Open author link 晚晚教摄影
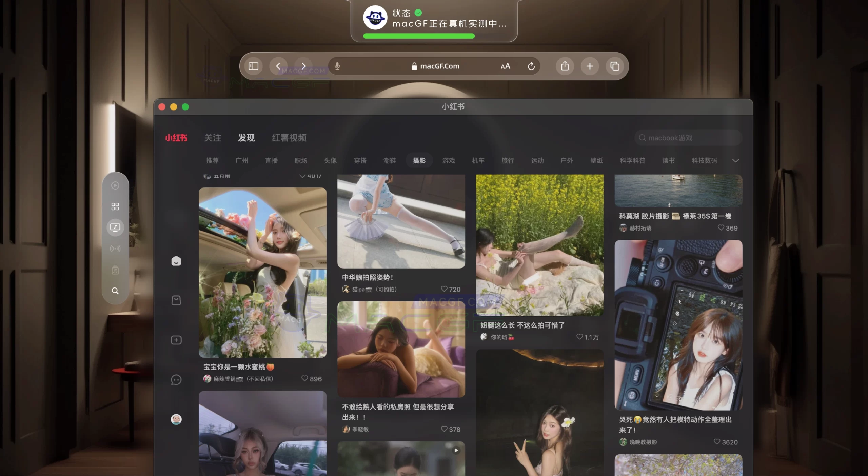868x476 pixels. point(643,442)
